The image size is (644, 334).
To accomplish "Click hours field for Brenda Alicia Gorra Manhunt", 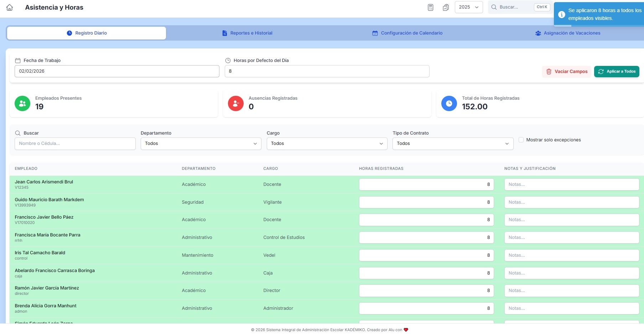I will click(x=426, y=308).
